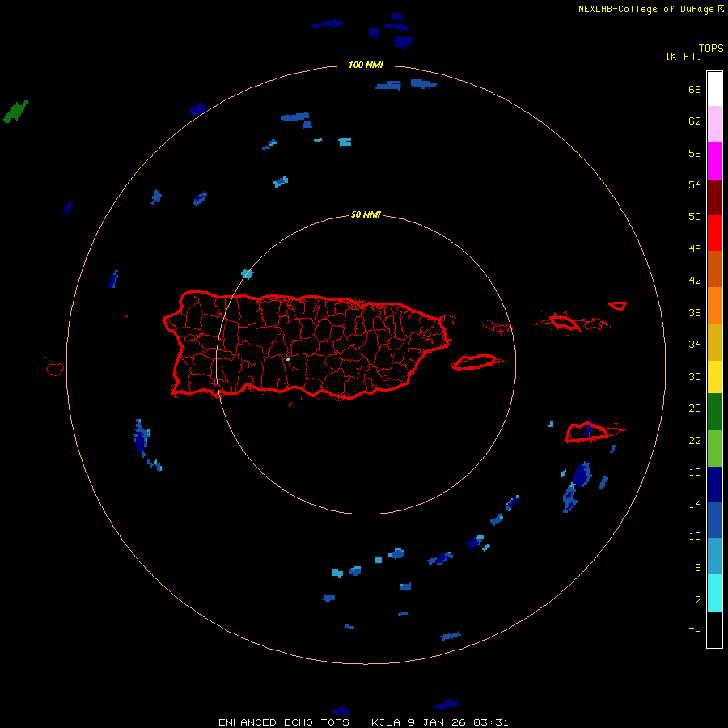The width and height of the screenshot is (728, 728).
Task: Click the black TH threshold swatch
Action: [x=714, y=629]
